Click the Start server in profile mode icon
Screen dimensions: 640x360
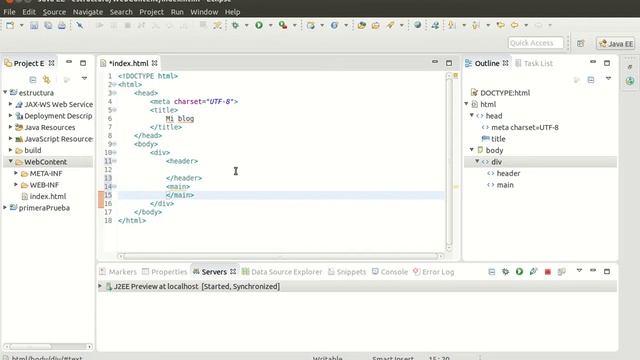533,271
